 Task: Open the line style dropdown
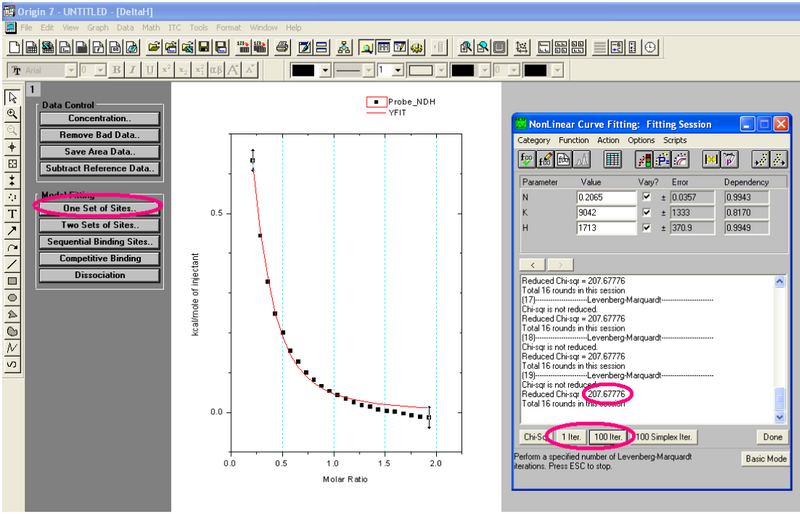coord(369,70)
